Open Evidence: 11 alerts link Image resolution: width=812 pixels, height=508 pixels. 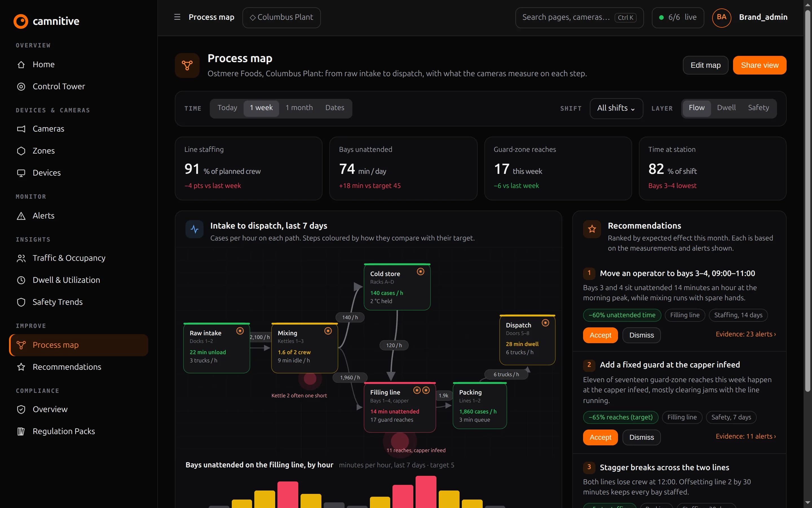(745, 436)
